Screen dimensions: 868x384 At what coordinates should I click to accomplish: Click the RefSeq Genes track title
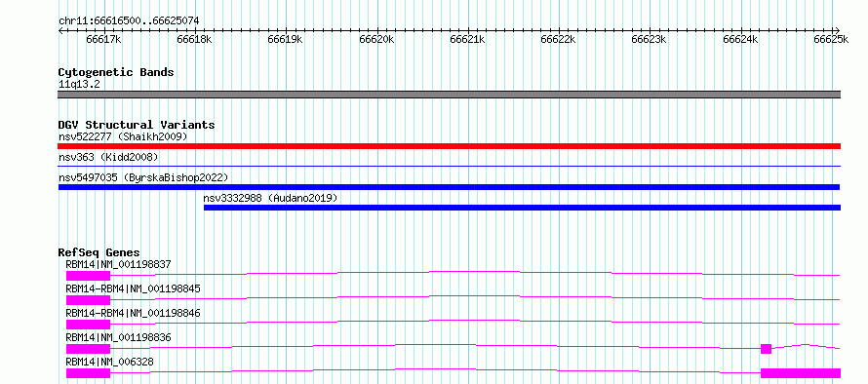pos(99,252)
